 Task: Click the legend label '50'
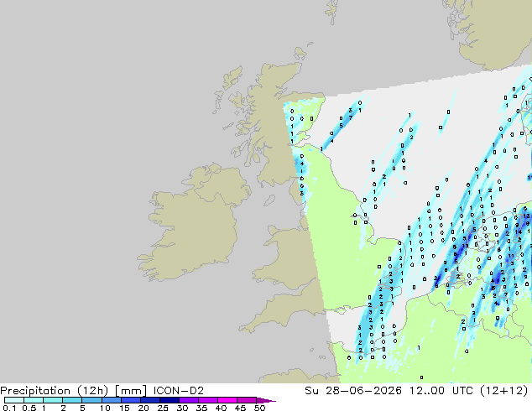259,408
